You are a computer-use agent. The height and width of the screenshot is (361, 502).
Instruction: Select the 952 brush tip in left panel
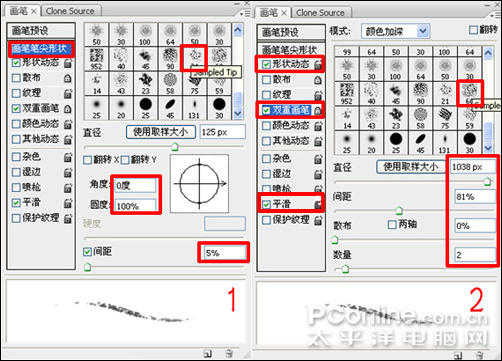pyautogui.click(x=96, y=58)
